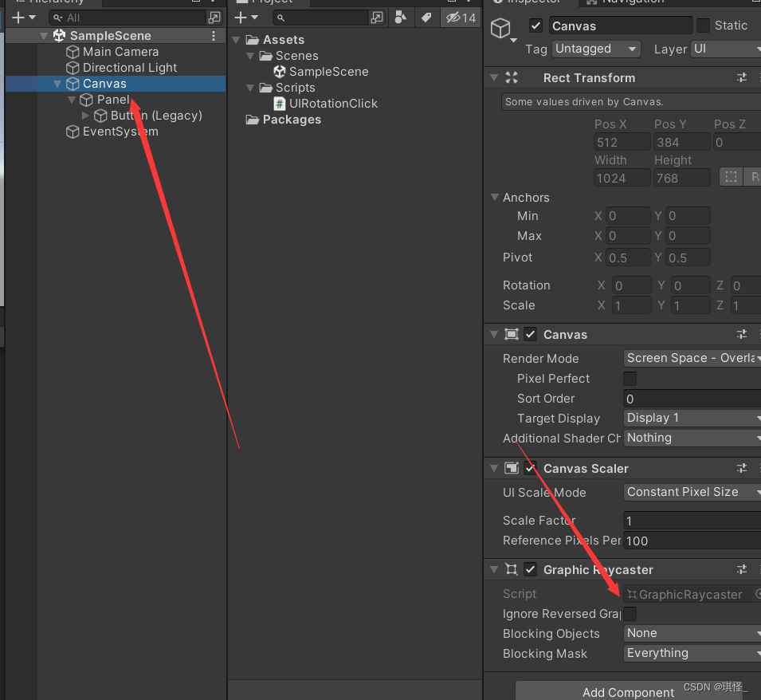Toggle the Static checkbox
This screenshot has height=700, width=761.
[x=703, y=26]
